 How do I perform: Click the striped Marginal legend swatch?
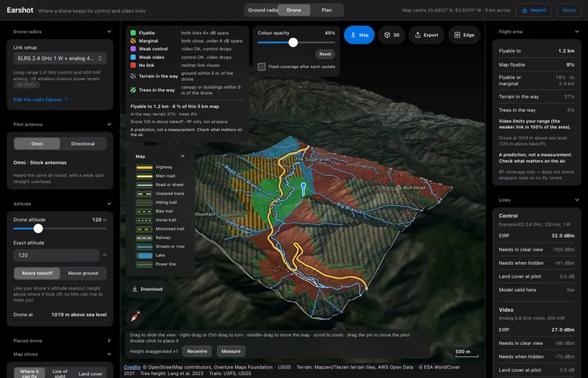[x=133, y=41]
